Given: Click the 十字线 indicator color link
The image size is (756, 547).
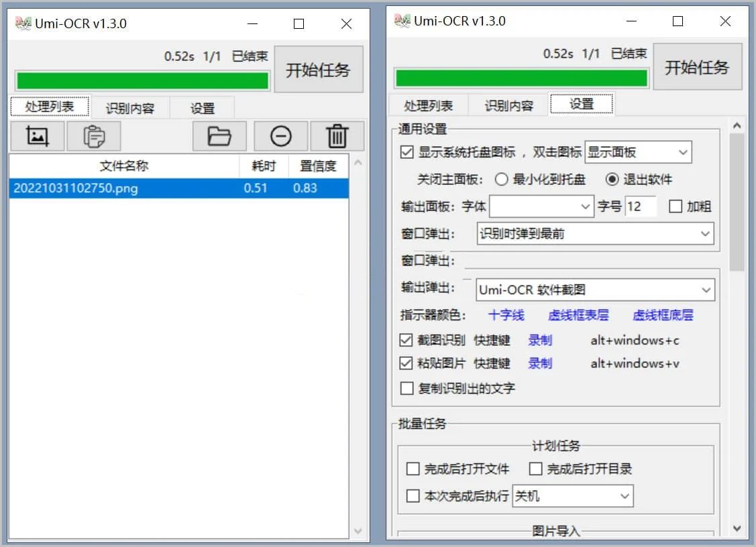Looking at the screenshot, I should (x=506, y=315).
